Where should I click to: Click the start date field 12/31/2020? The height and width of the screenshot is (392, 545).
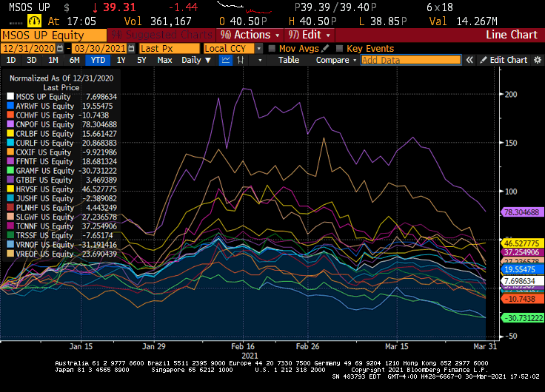[28, 48]
